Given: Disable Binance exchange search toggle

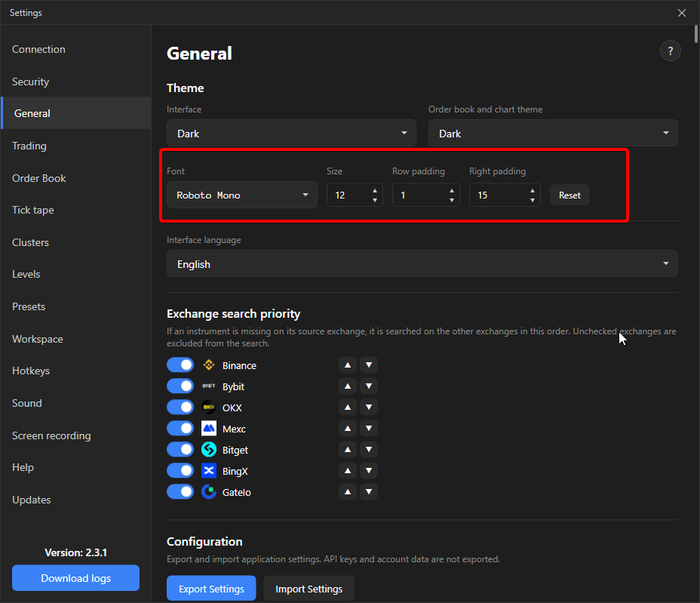Looking at the screenshot, I should click(180, 365).
